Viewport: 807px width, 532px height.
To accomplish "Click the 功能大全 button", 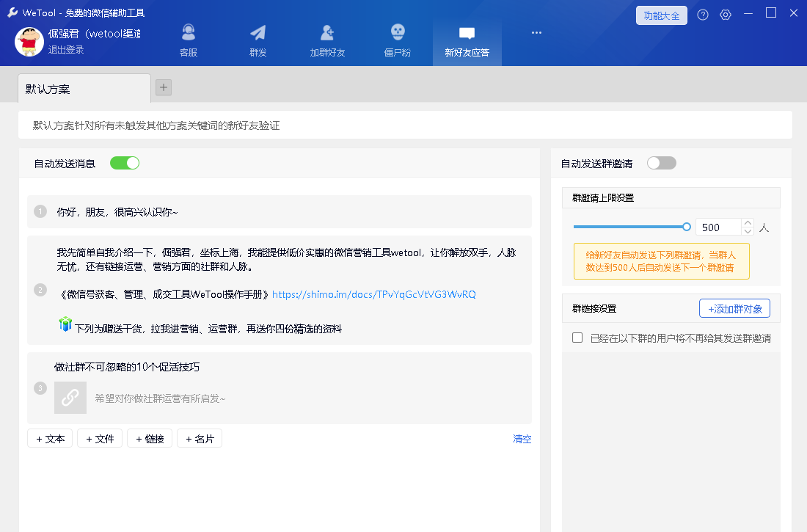I will (x=661, y=15).
